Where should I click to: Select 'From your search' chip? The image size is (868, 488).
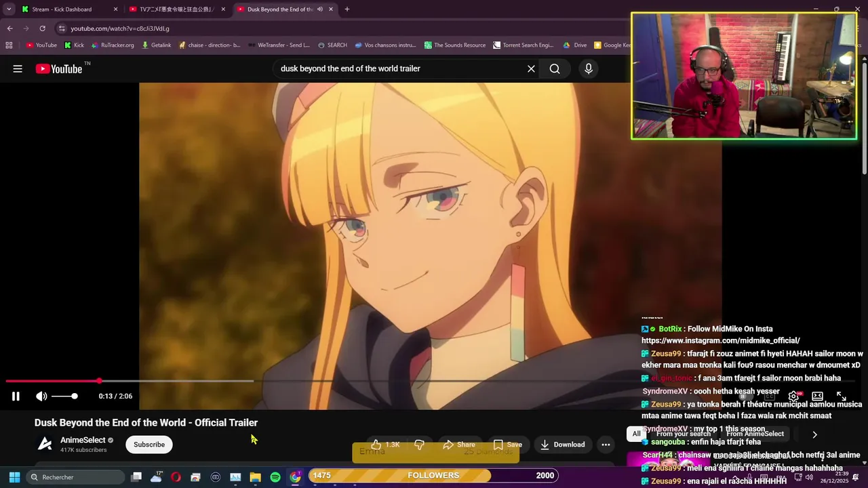tap(683, 434)
